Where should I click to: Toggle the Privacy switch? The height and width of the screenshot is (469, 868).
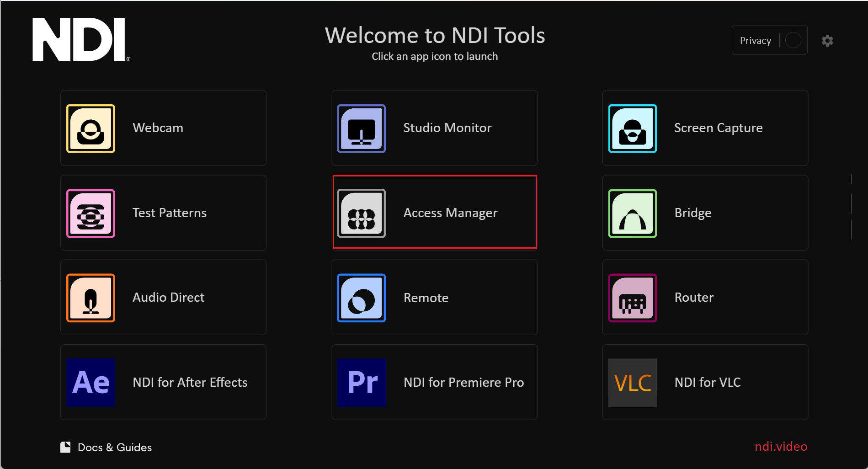click(x=793, y=40)
